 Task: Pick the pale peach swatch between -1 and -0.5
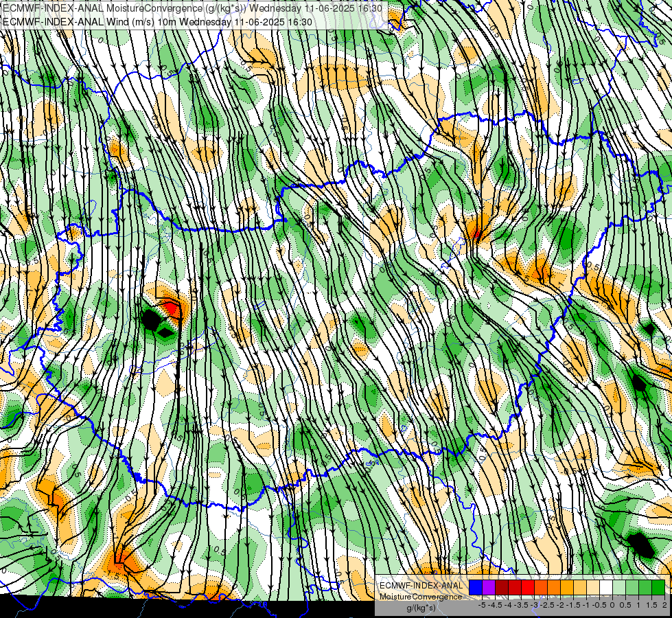click(x=593, y=587)
